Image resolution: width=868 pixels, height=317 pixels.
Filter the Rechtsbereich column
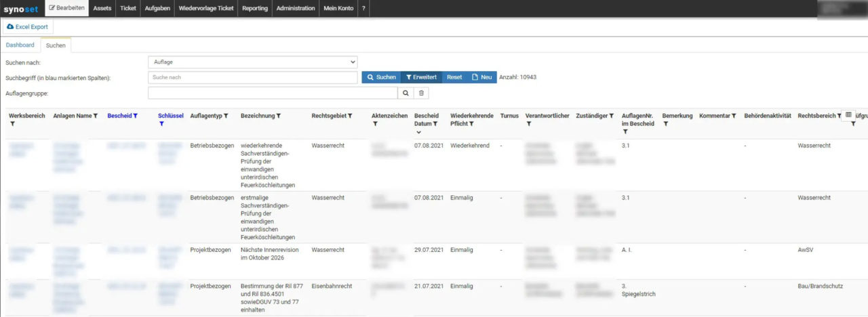tap(839, 116)
